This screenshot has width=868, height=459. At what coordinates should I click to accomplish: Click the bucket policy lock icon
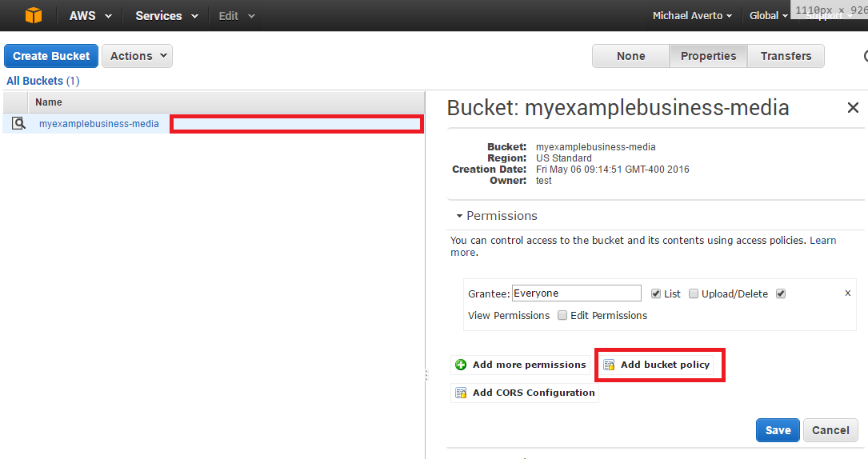(x=609, y=365)
